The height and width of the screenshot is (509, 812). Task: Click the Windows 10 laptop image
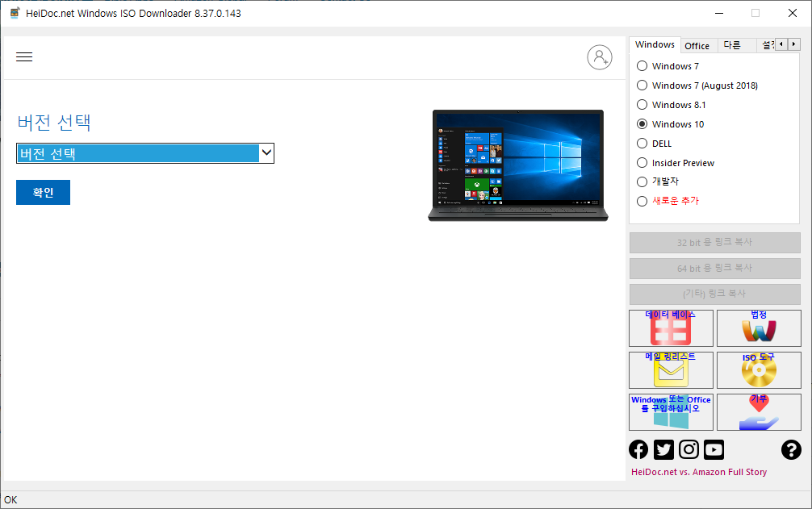[x=518, y=165]
